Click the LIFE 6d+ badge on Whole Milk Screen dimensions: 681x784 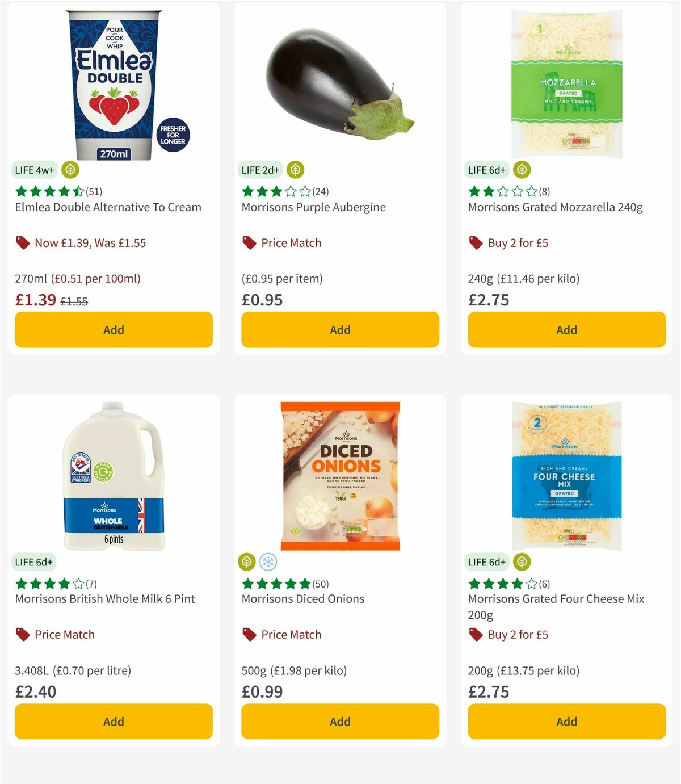34,561
